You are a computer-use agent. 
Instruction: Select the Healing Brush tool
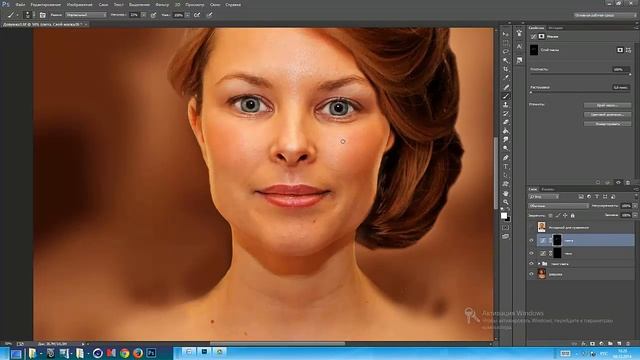[x=506, y=87]
